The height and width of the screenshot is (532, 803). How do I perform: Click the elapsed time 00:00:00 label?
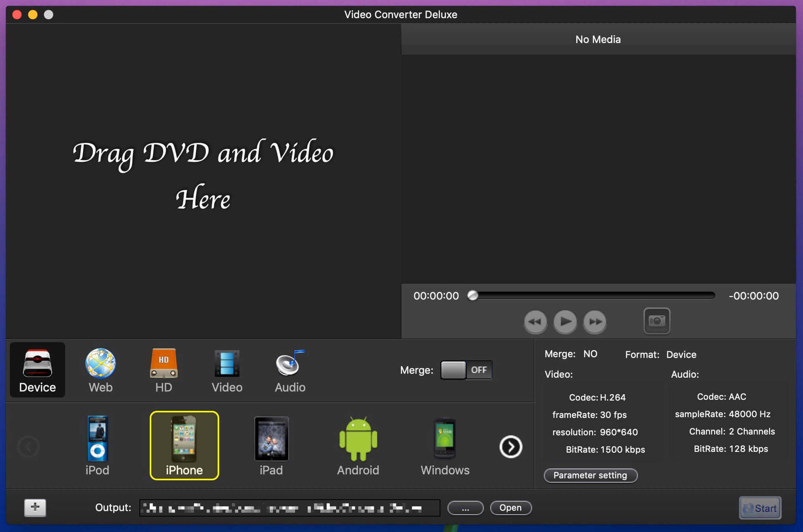(x=436, y=296)
